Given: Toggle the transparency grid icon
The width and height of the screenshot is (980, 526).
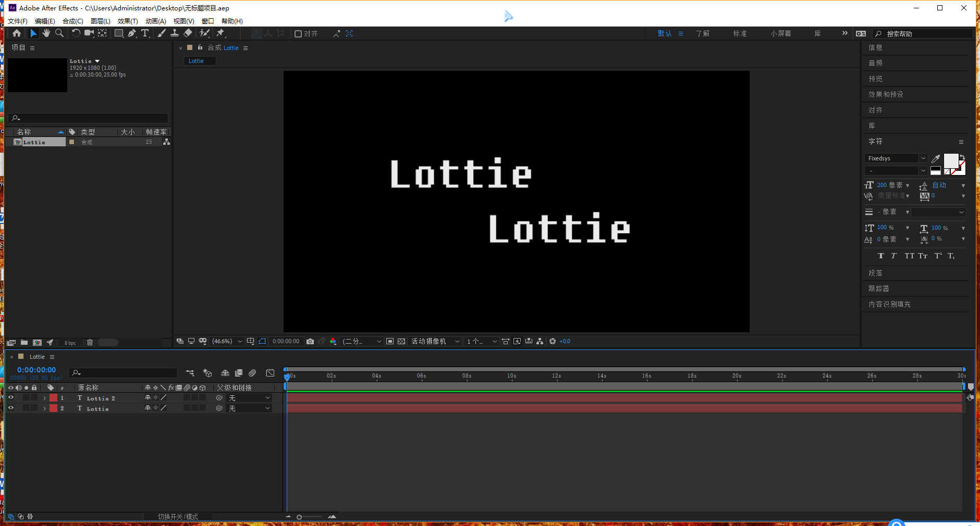Looking at the screenshot, I should [401, 342].
